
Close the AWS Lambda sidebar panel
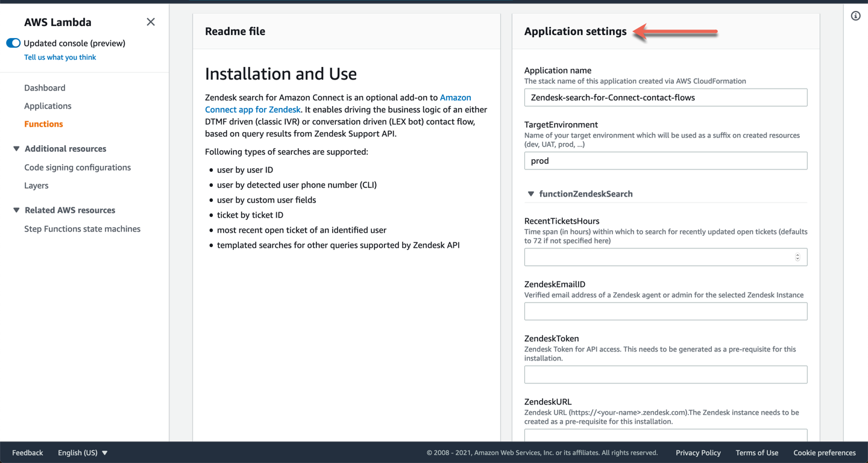[x=151, y=22]
